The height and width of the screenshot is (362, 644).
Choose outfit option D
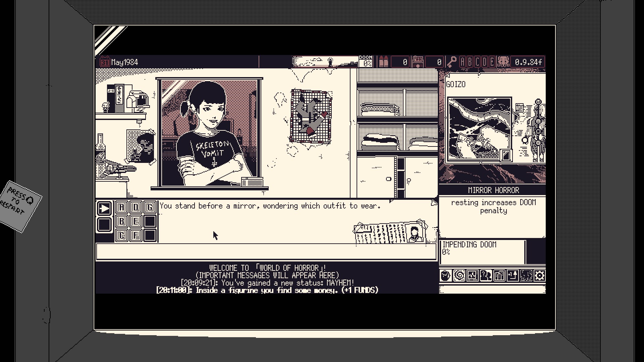136,207
